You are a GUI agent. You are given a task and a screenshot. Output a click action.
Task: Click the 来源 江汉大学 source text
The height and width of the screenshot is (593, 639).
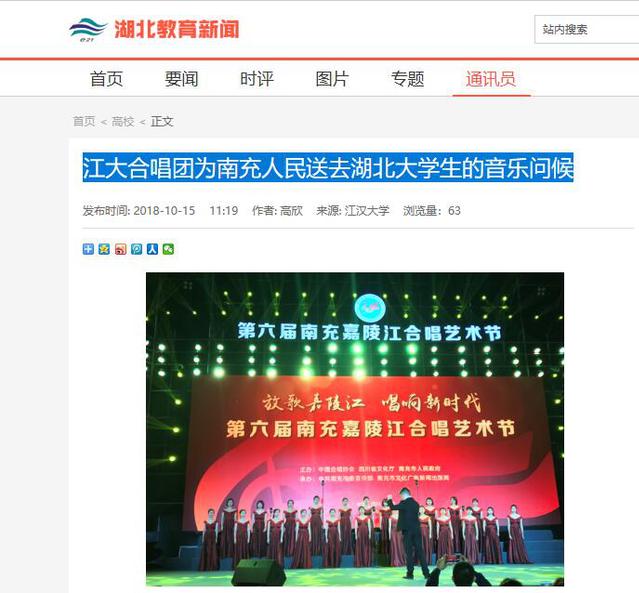pos(353,211)
